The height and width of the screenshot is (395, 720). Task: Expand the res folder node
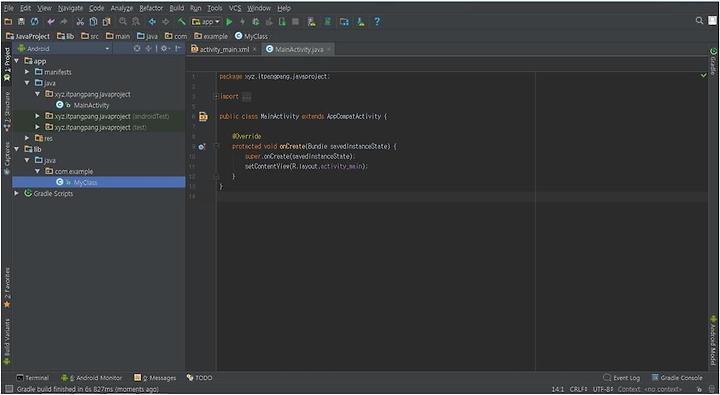(28, 138)
